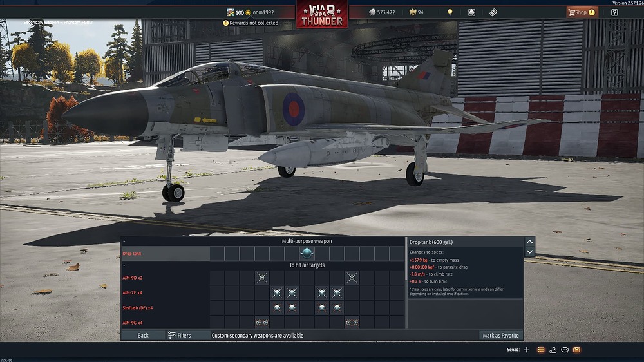This screenshot has height=362, width=644.
Task: Click the third Skyflash missile icon
Action: [321, 308]
